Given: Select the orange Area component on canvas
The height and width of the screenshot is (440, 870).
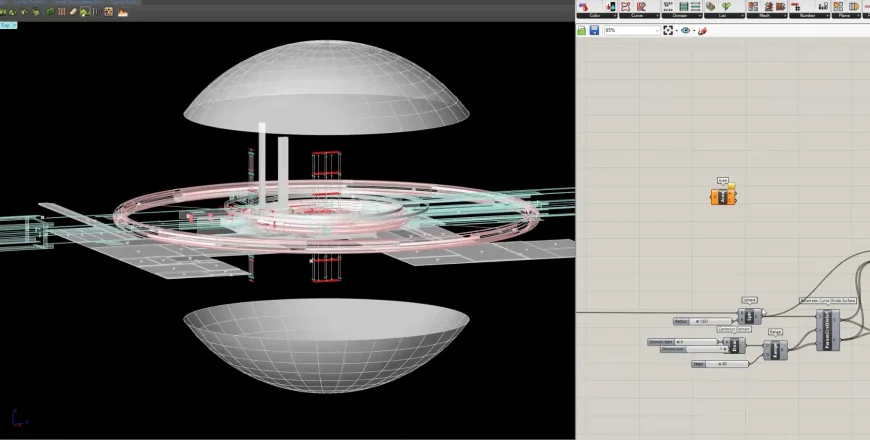Looking at the screenshot, I should click(x=722, y=196).
